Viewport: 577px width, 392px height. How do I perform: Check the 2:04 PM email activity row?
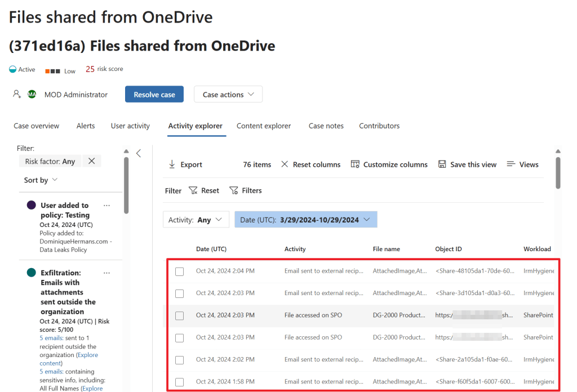pyautogui.click(x=179, y=271)
